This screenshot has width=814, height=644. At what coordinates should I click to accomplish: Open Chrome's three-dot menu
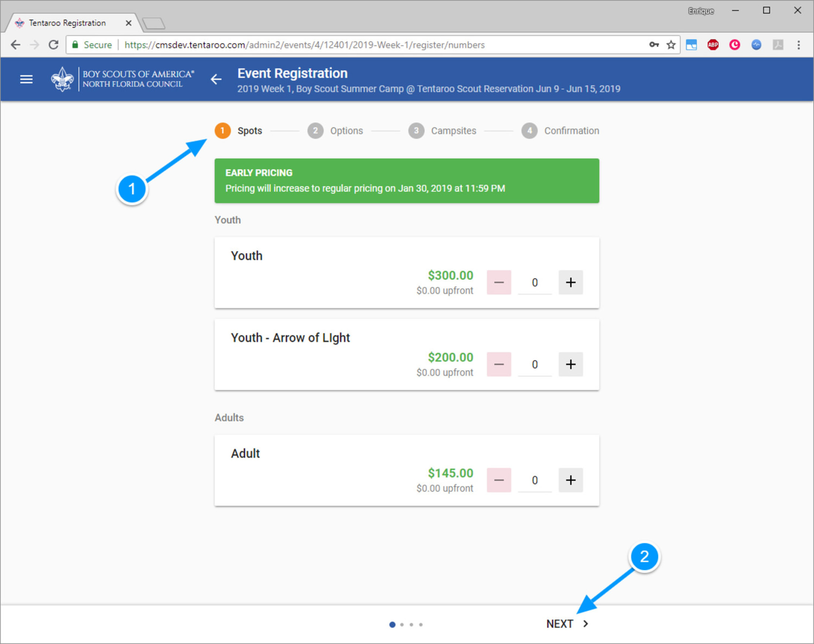click(798, 45)
